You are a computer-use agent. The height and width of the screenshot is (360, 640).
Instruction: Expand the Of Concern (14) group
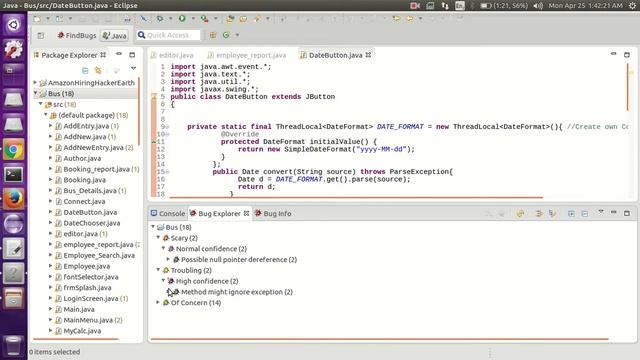coord(158,302)
